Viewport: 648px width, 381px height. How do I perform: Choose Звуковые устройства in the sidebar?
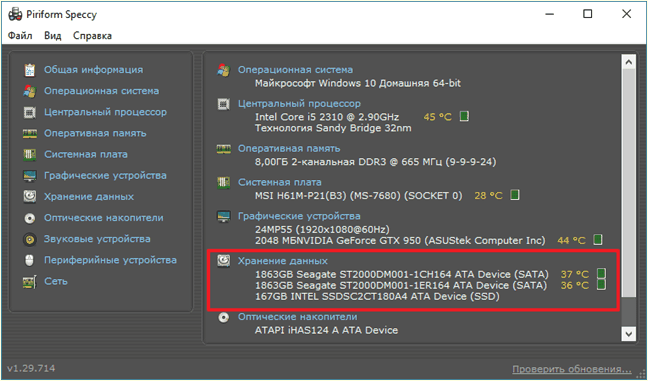click(x=97, y=239)
